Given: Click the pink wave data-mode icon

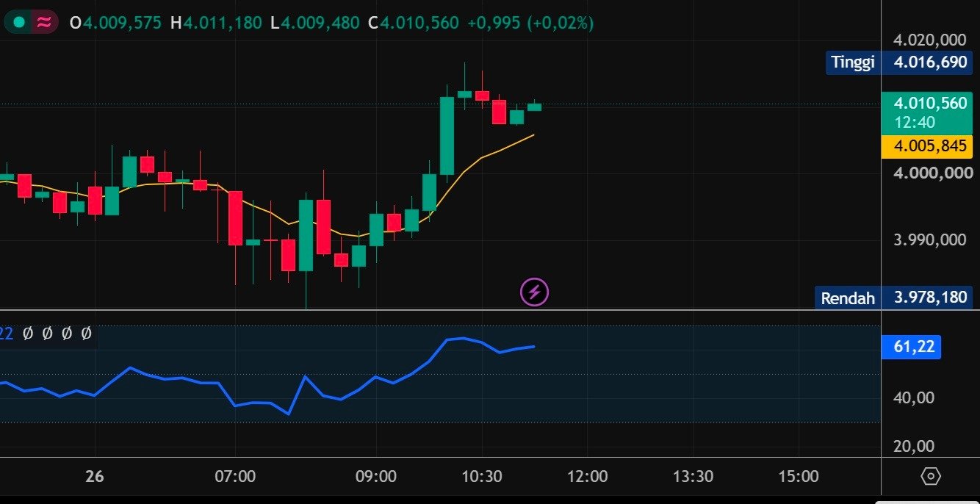Looking at the screenshot, I should click(x=44, y=23).
